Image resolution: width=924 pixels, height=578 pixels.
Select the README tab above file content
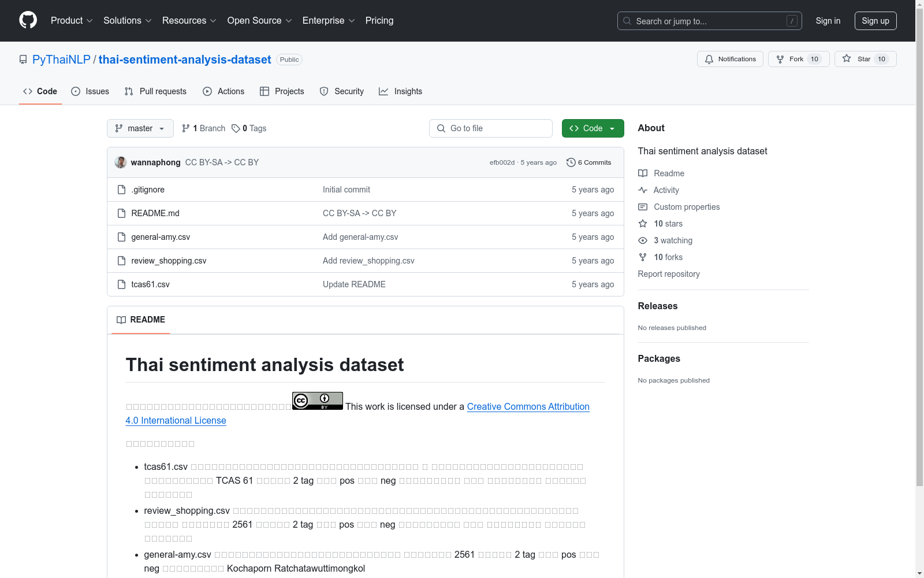tap(141, 320)
